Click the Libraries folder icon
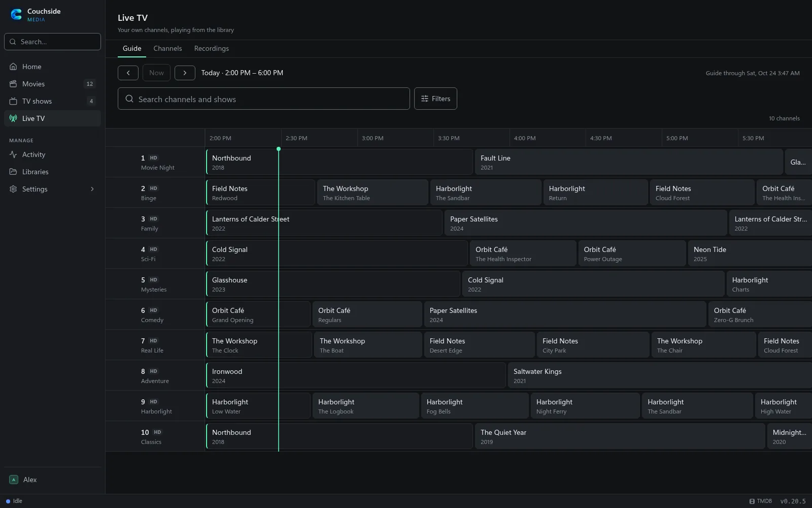 click(13, 172)
